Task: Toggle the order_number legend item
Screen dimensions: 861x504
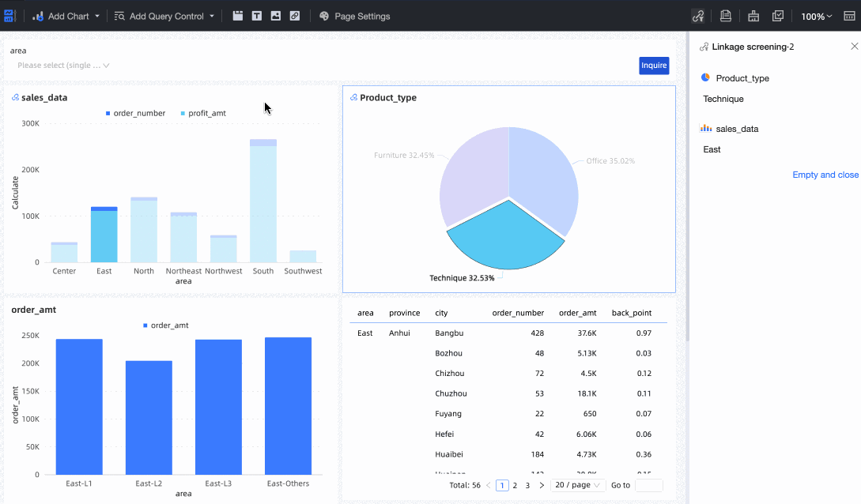Action: tap(135, 114)
